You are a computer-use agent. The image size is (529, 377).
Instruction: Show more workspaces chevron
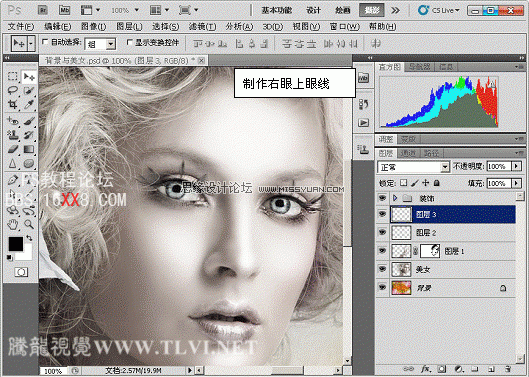[x=396, y=10]
